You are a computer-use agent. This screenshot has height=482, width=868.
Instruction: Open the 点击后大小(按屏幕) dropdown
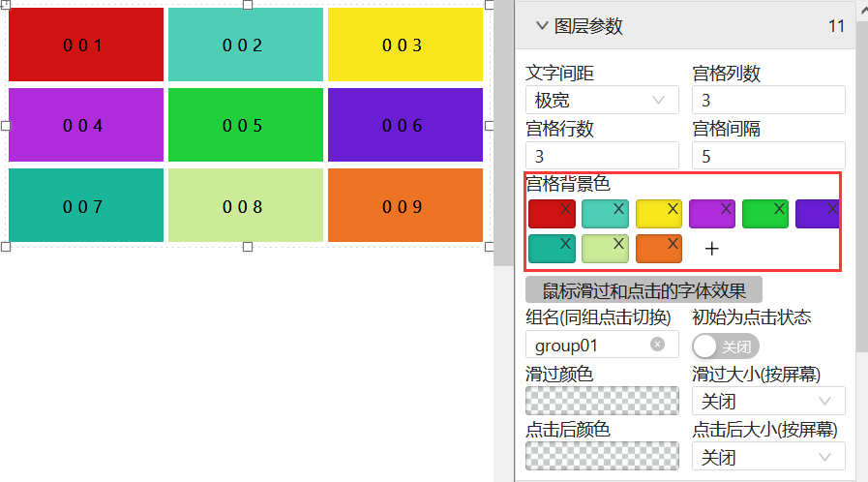[x=768, y=457]
